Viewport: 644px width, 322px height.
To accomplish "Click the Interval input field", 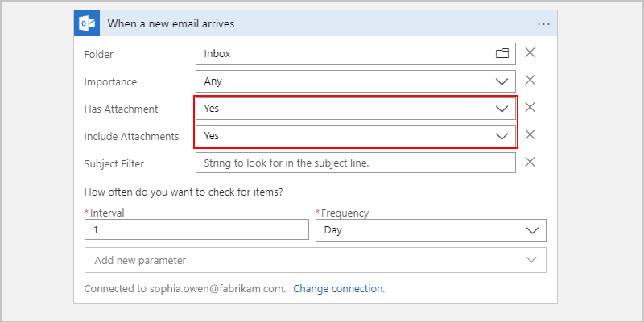I will click(196, 229).
